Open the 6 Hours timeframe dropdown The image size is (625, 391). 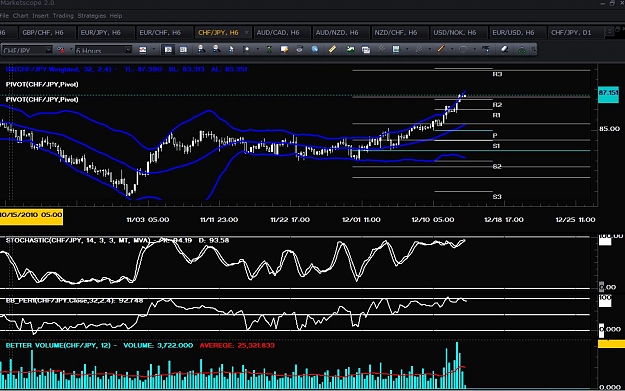[128, 50]
